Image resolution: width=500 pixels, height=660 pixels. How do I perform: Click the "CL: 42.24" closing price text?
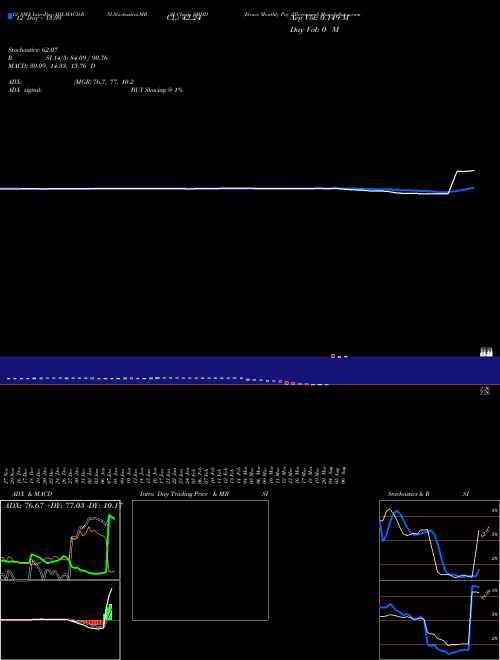pyautogui.click(x=184, y=18)
